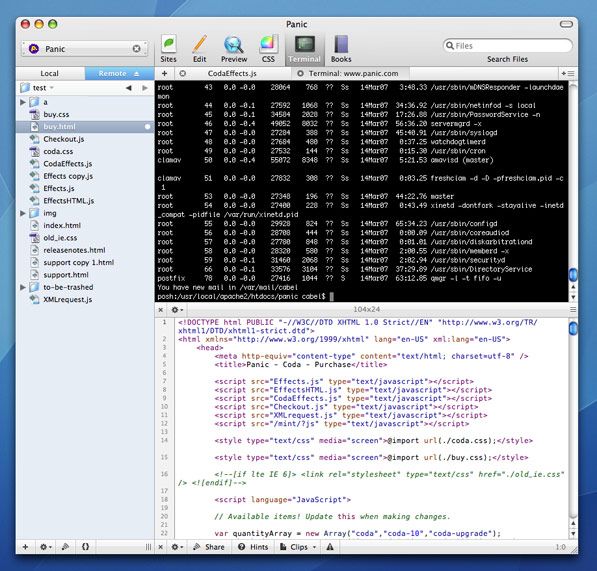Viewport: 597px width, 571px height.
Task: Select CodaEffects.js in file list
Action: [x=85, y=164]
